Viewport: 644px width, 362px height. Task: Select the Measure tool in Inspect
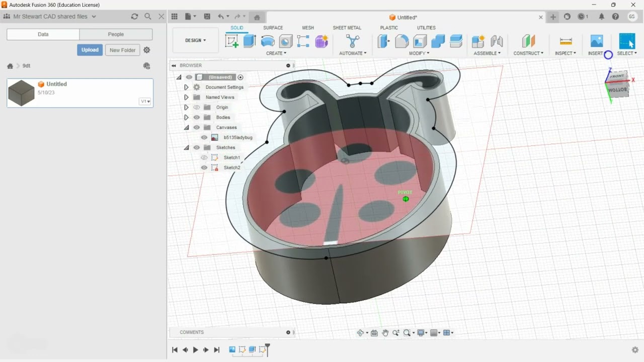point(566,41)
